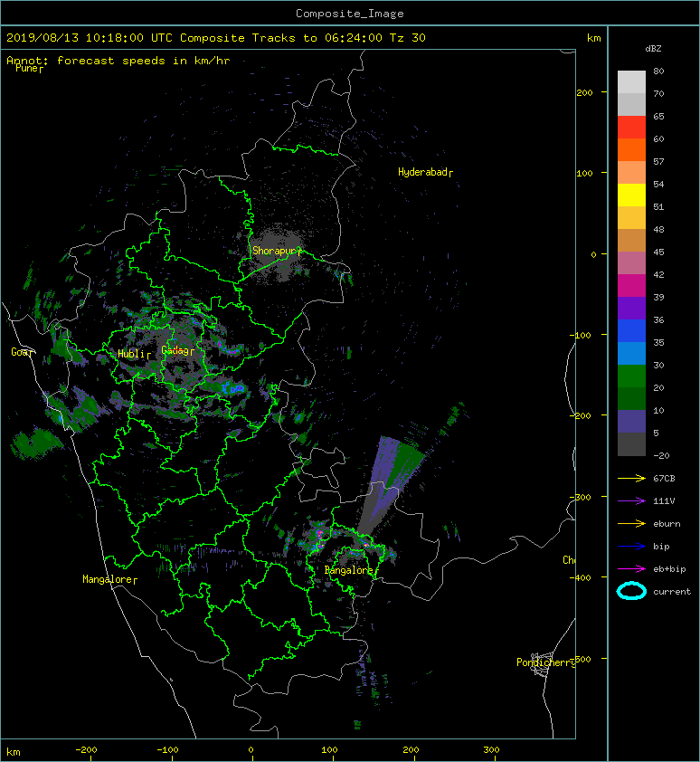
Task: Click the blue bip arrow icon
Action: click(x=631, y=547)
